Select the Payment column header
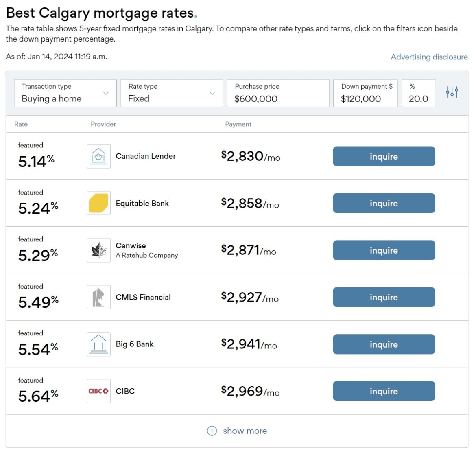Screen dimensions: 476x453 point(238,124)
